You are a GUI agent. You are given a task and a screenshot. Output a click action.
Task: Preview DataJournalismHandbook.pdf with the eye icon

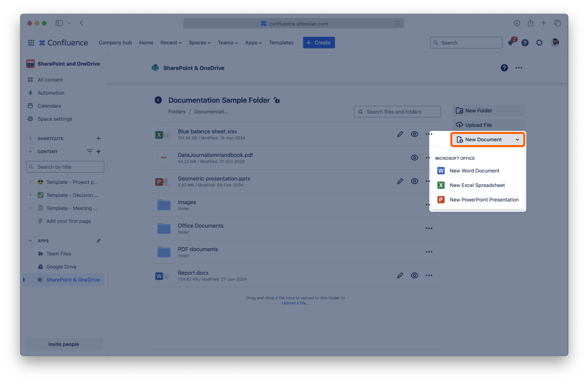tap(415, 158)
